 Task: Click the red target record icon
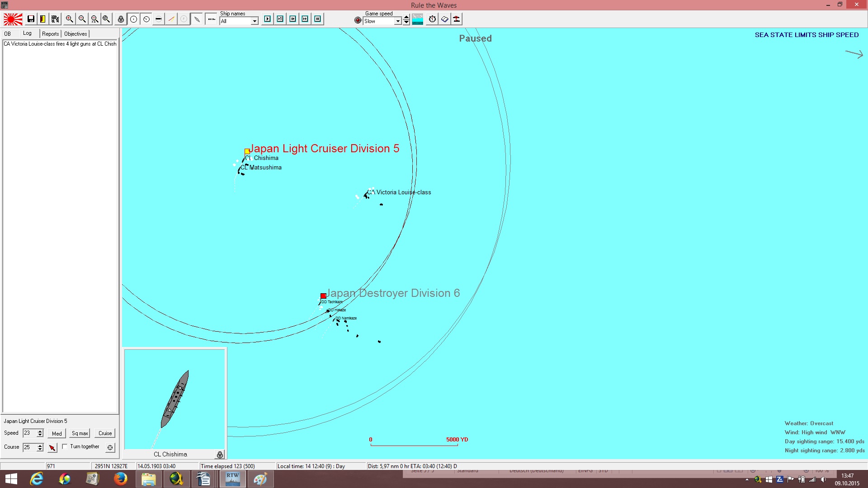pos(358,20)
